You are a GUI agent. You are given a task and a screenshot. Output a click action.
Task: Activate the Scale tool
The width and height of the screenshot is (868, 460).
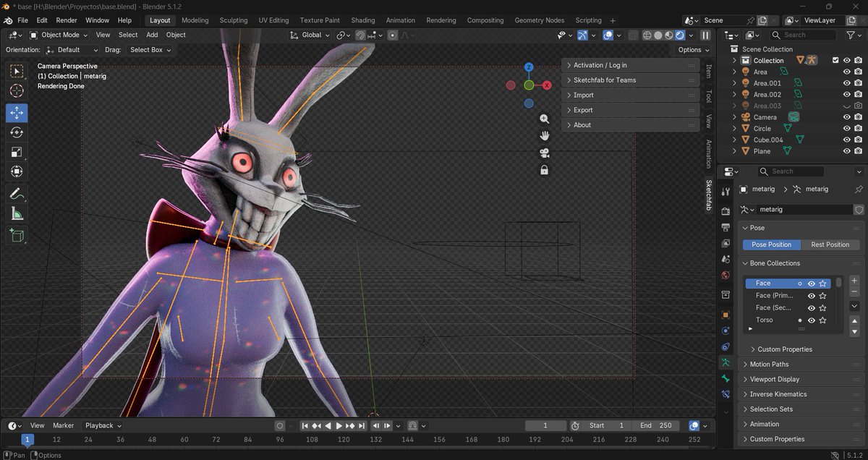[17, 153]
